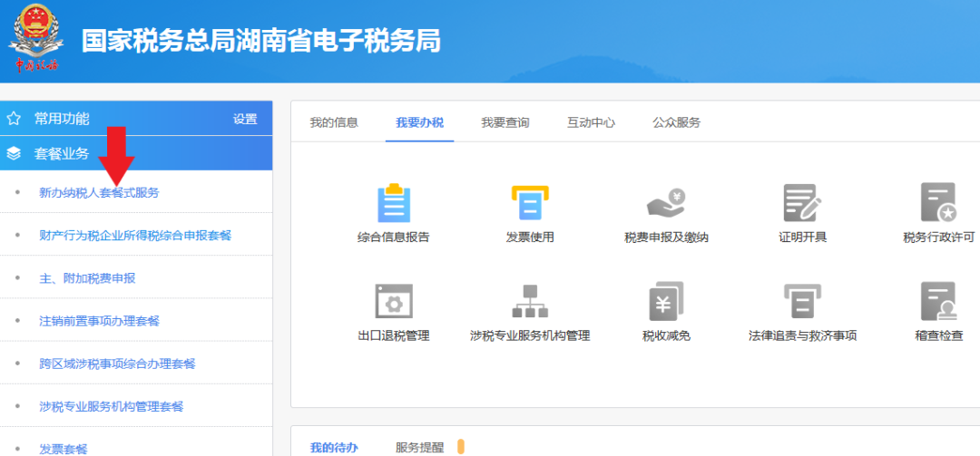This screenshot has width=980, height=456.
Task: Expand the 常用功能 section header
Action: (136, 118)
